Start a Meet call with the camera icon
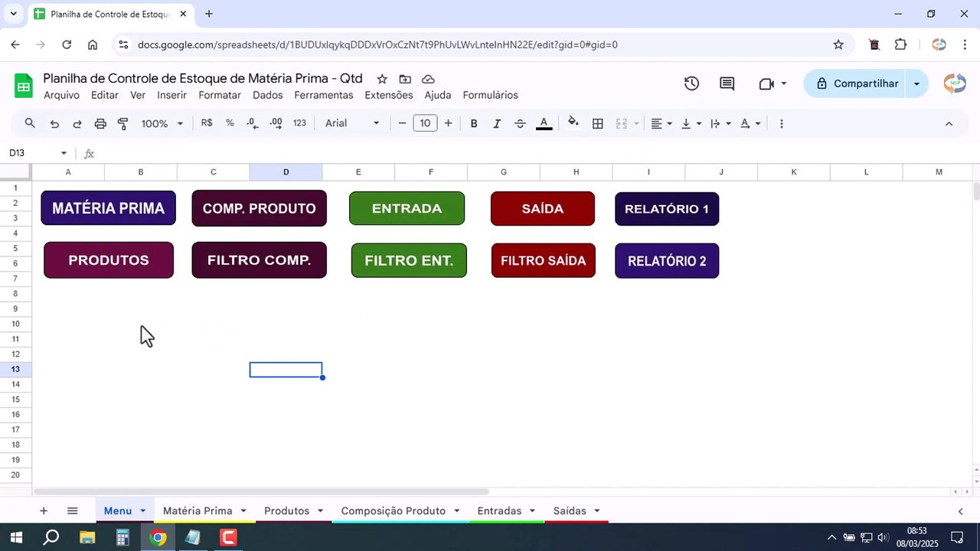 click(x=766, y=83)
